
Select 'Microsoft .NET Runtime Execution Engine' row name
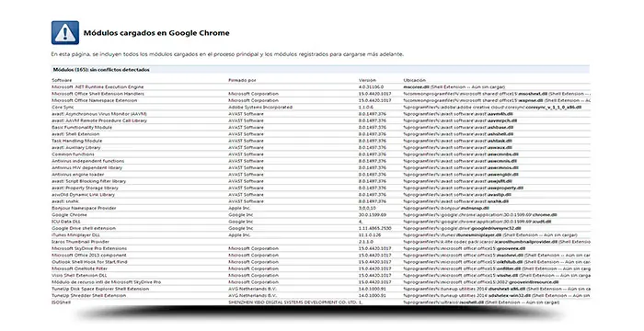[x=98, y=87]
